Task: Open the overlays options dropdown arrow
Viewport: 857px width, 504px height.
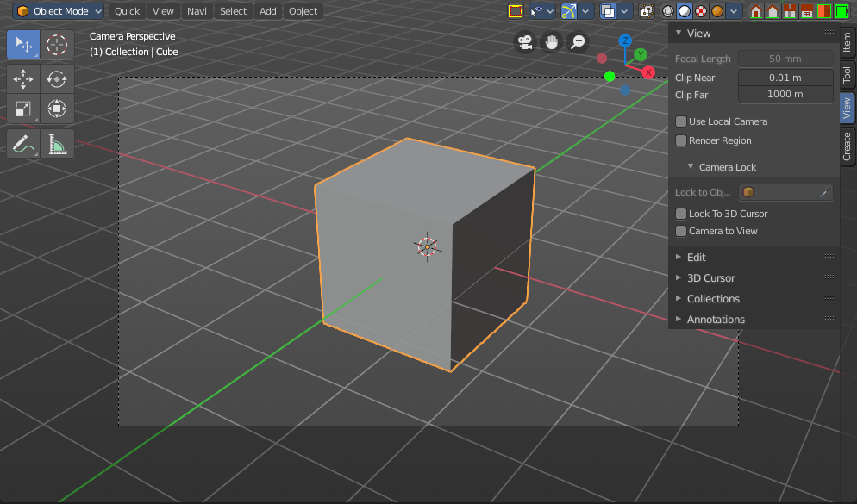Action: click(624, 11)
